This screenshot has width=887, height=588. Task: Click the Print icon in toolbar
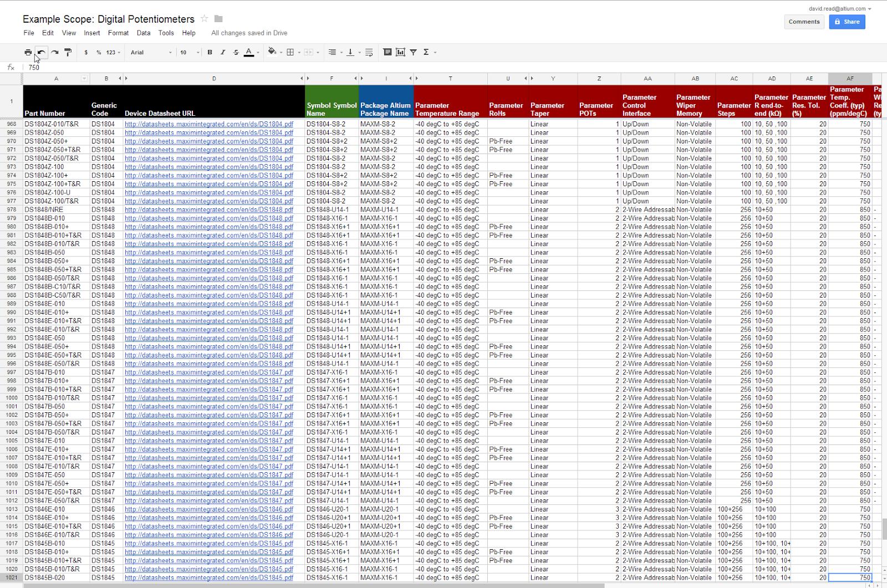click(x=28, y=52)
